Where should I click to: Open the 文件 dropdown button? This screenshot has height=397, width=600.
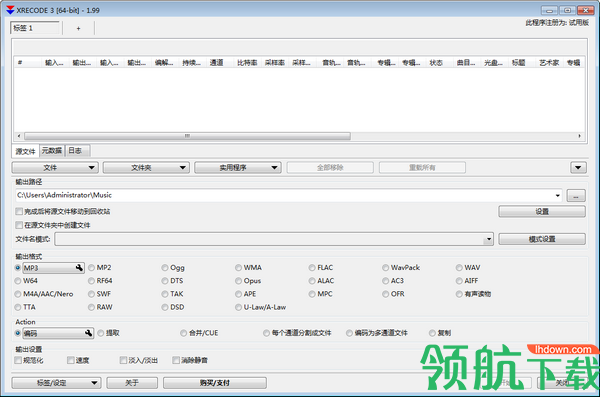click(x=55, y=168)
